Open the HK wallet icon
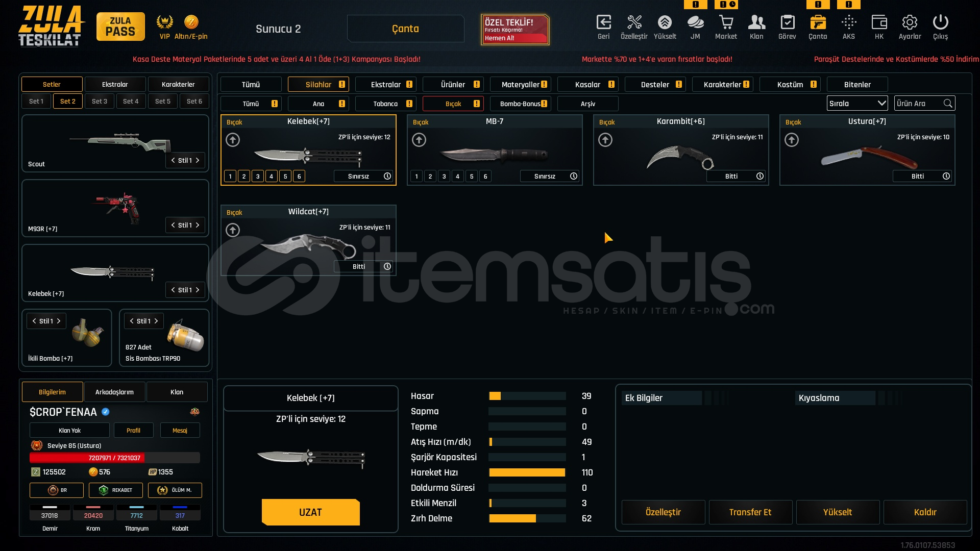Viewport: 980px width, 551px height. 879,22
